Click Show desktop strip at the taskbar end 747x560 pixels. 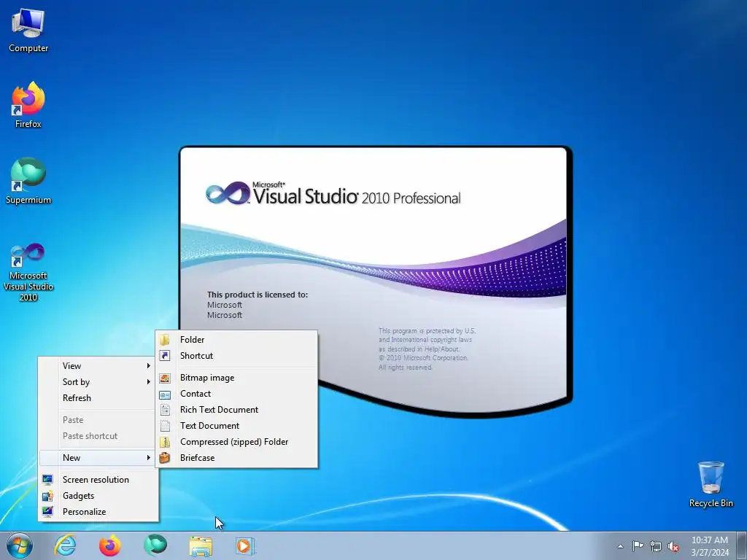pos(741,545)
